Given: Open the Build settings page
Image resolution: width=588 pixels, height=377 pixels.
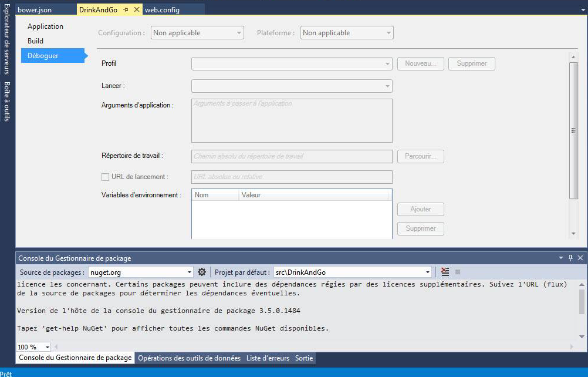Looking at the screenshot, I should [x=35, y=41].
